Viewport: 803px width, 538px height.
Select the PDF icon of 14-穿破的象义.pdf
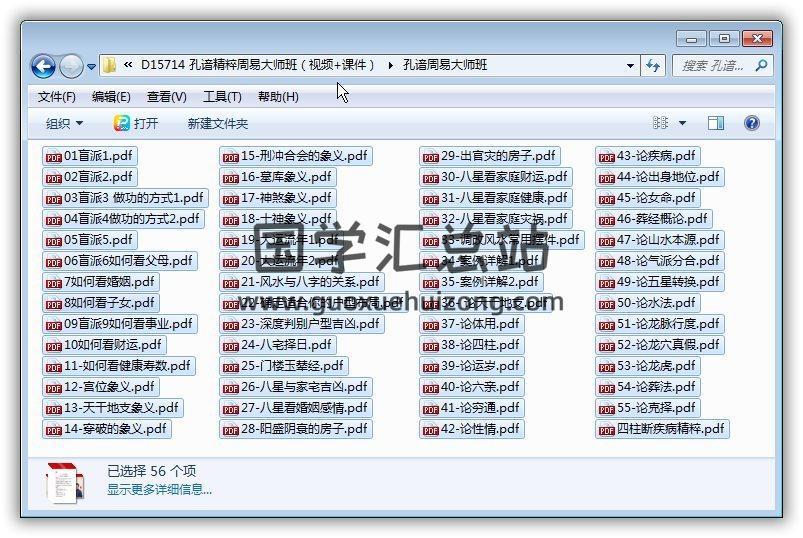(53, 430)
